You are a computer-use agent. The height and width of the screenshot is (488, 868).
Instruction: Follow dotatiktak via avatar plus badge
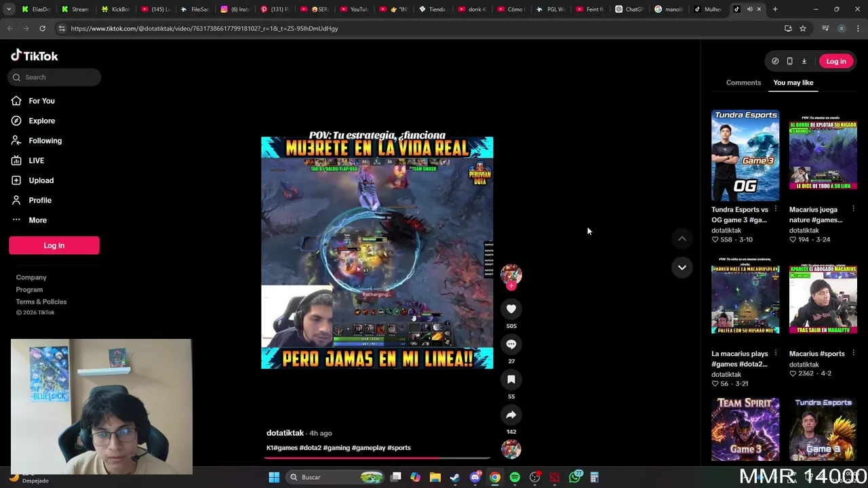click(511, 286)
